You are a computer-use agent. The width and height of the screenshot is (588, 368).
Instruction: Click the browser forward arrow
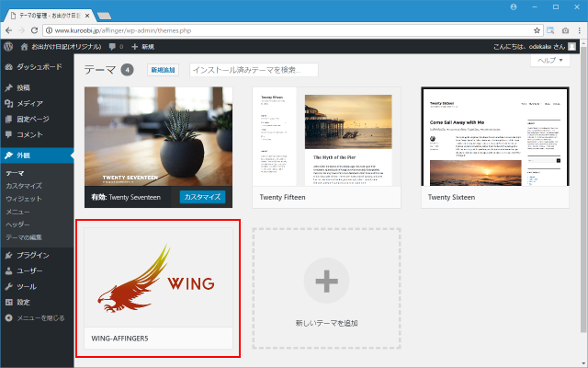[x=22, y=30]
